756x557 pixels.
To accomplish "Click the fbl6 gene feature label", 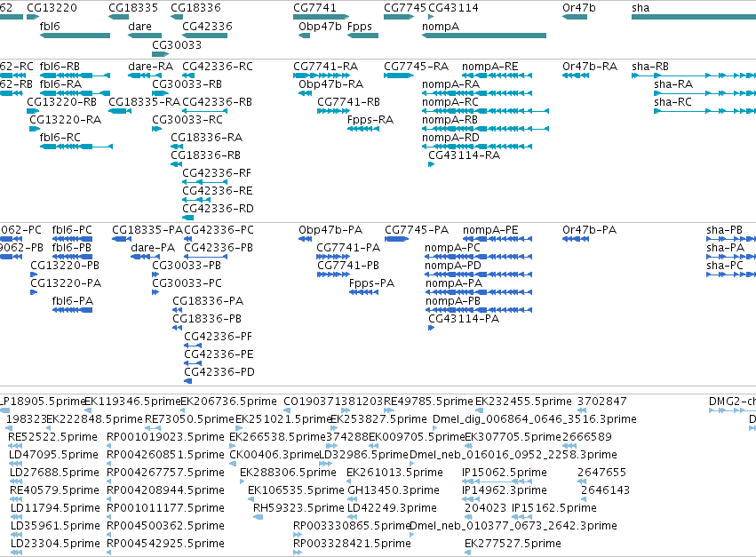I will 50,27.
